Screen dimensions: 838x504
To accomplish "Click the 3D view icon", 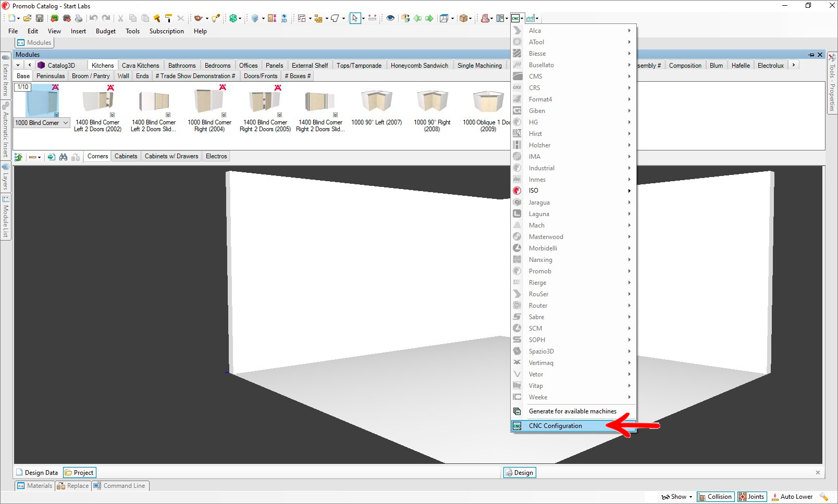I will point(284,18).
